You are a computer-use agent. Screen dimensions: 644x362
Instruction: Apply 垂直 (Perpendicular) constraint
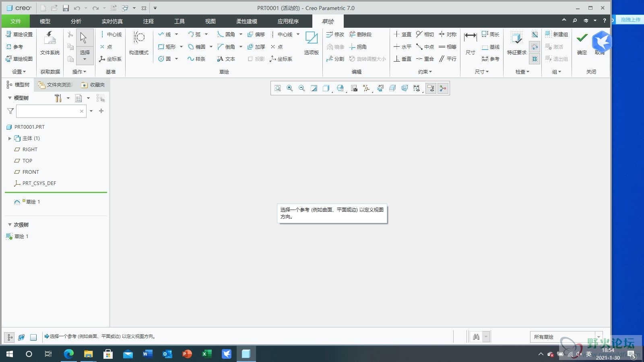[402, 59]
